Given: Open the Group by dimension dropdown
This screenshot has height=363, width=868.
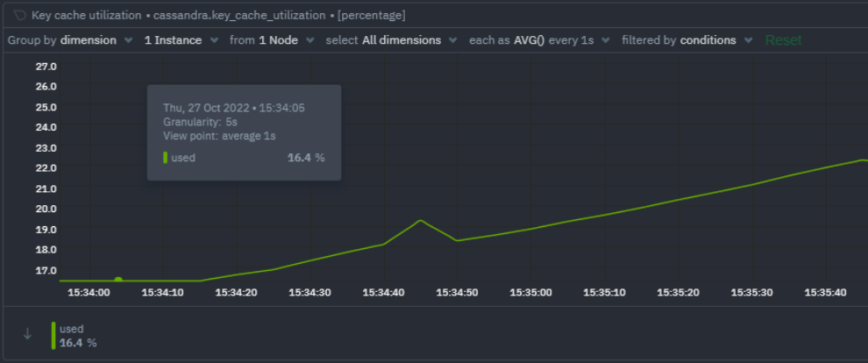Looking at the screenshot, I should click(69, 40).
